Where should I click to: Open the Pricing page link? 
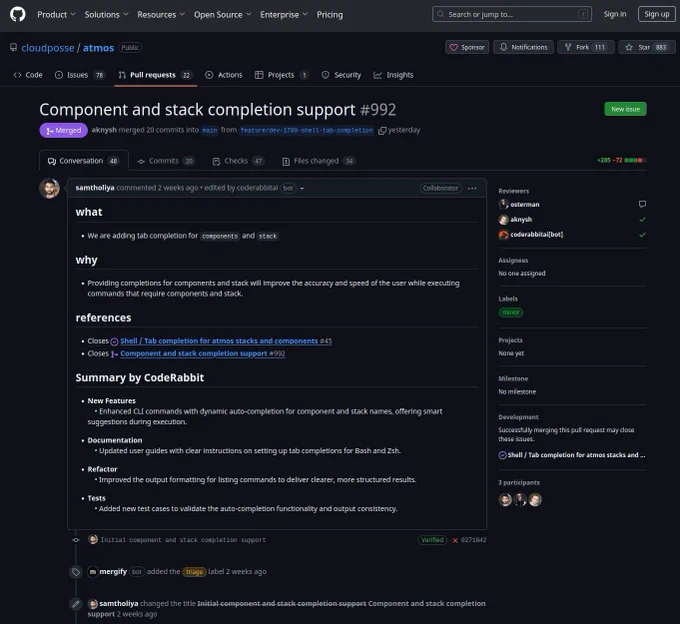point(330,14)
